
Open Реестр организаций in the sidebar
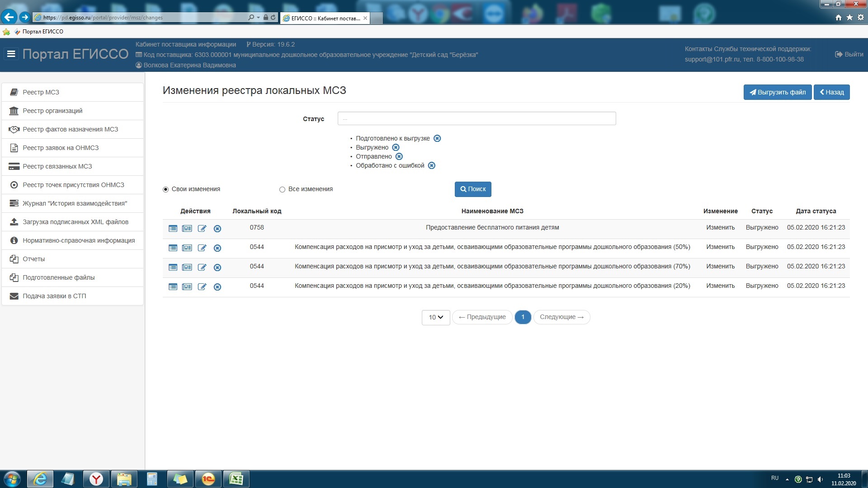pyautogui.click(x=73, y=111)
